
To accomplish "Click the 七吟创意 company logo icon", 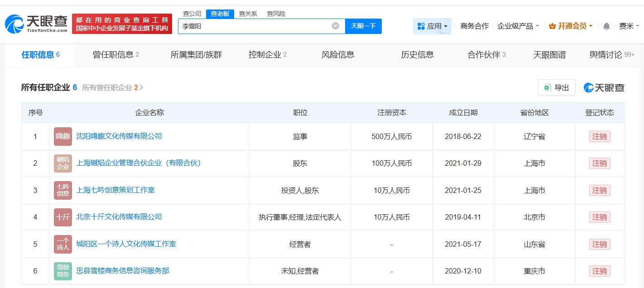I will pos(62,190).
